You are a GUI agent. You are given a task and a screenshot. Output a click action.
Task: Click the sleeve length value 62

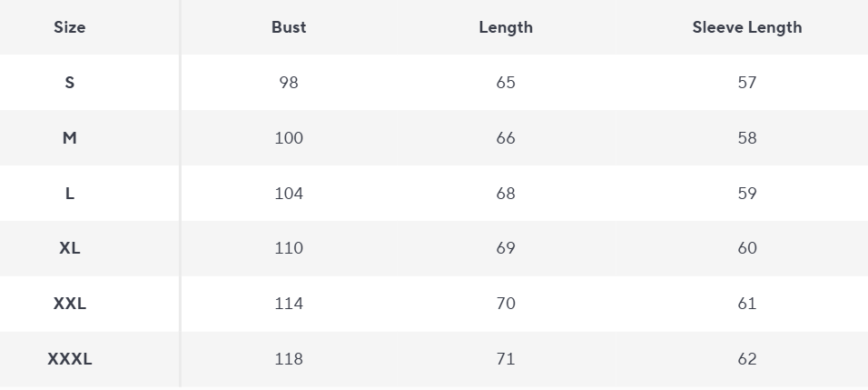pos(747,359)
